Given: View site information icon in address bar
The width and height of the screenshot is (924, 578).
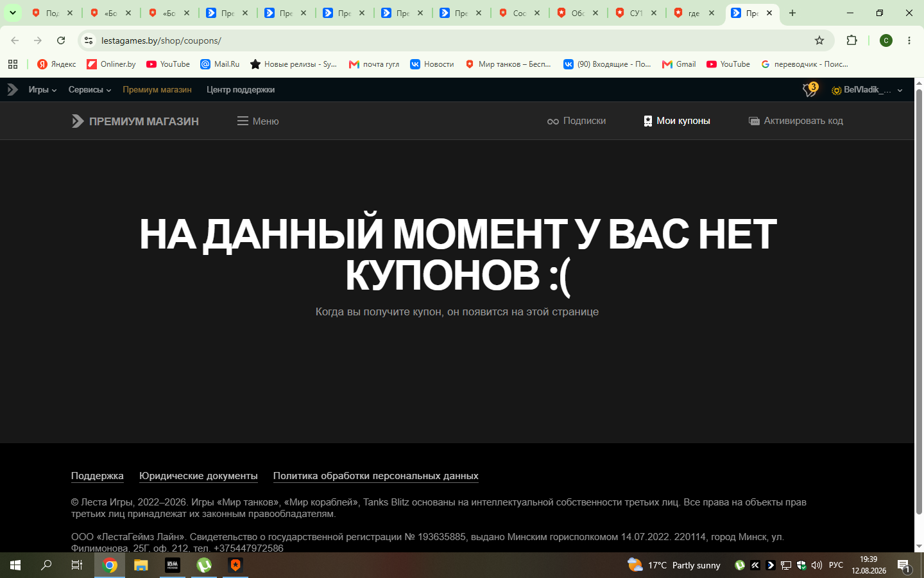Looking at the screenshot, I should coord(89,40).
